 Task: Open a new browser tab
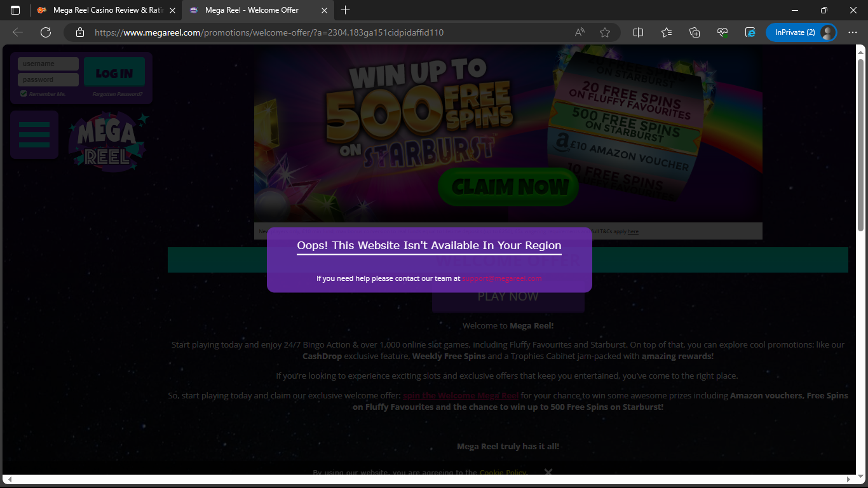(345, 10)
